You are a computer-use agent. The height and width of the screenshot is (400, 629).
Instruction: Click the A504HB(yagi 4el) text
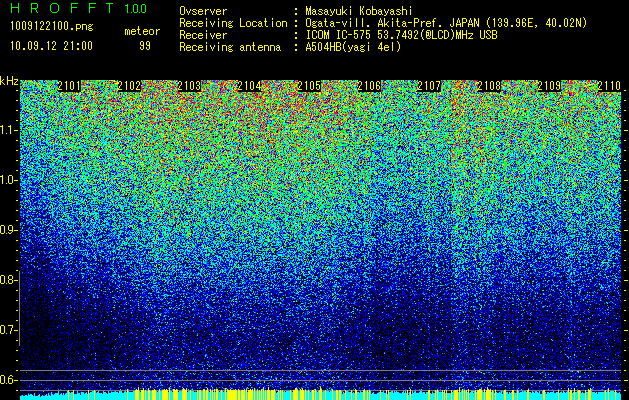tap(353, 47)
